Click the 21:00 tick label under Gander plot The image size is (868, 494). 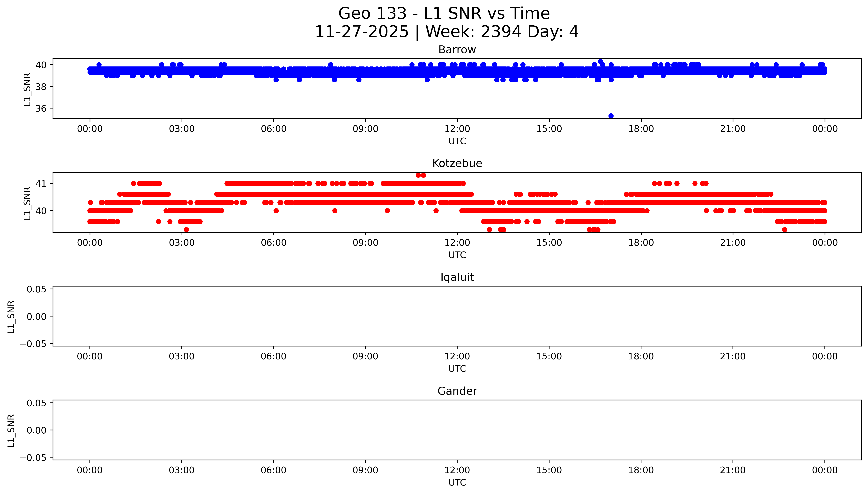pyautogui.click(x=733, y=470)
